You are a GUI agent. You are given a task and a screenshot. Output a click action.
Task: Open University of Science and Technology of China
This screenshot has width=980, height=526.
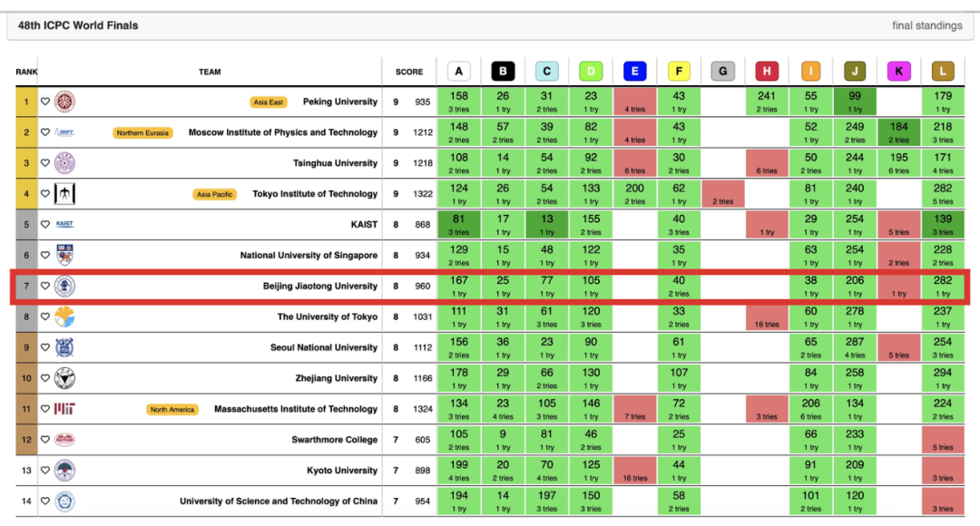point(279,501)
